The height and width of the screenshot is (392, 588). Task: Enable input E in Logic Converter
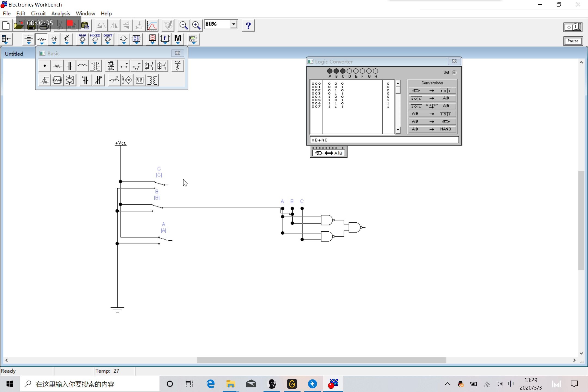tap(356, 71)
